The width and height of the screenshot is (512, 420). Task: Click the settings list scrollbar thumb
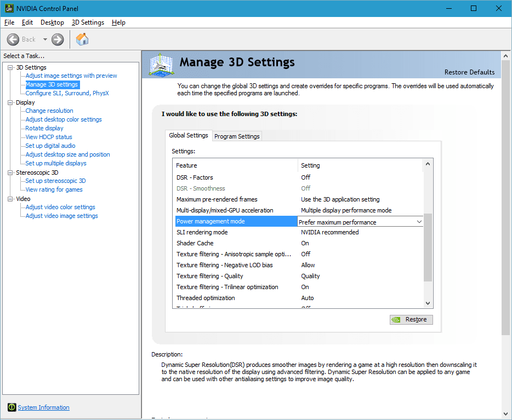428,248
